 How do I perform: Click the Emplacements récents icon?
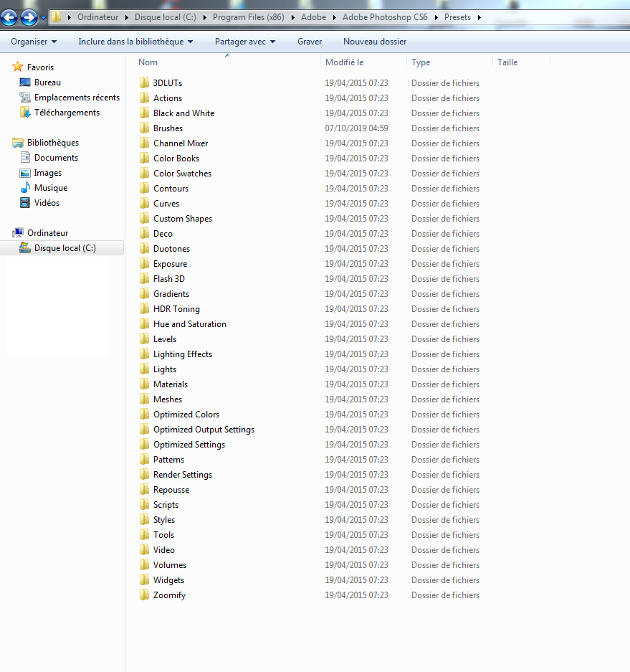pos(25,98)
